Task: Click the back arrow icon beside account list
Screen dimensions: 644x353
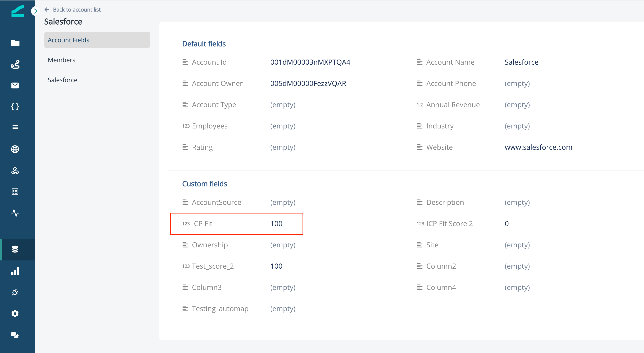Action: click(47, 10)
